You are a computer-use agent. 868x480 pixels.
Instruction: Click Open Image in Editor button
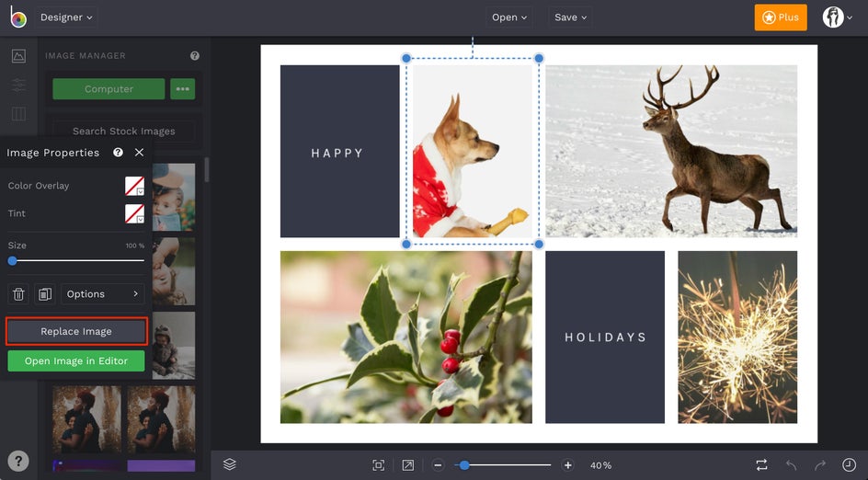point(76,361)
